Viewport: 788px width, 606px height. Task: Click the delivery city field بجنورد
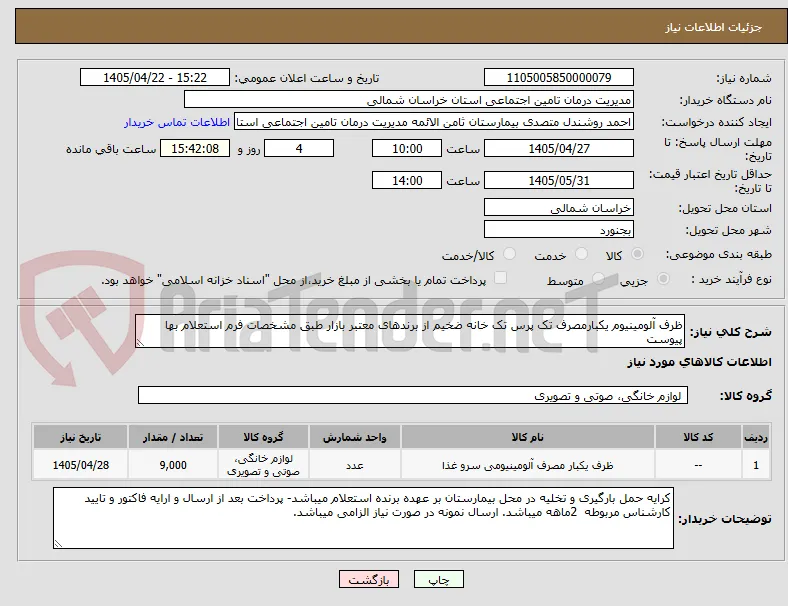tap(559, 230)
